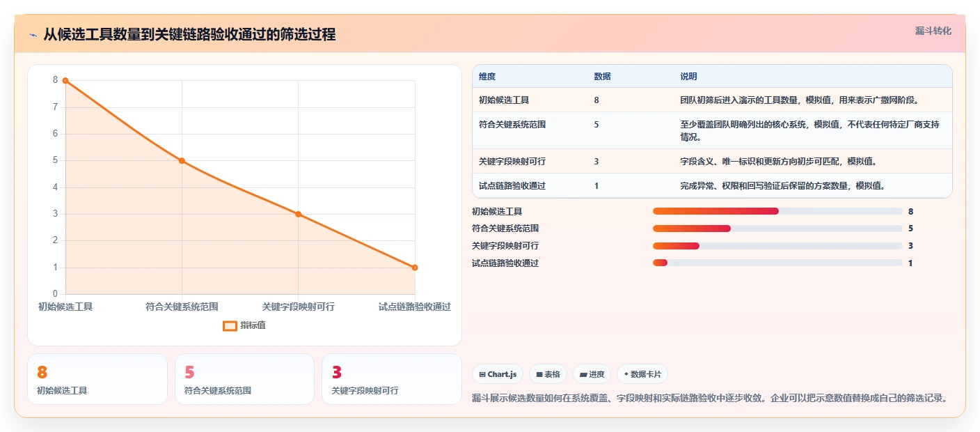Click the table data cell with value 5
This screenshot has height=432, width=980.
(596, 125)
